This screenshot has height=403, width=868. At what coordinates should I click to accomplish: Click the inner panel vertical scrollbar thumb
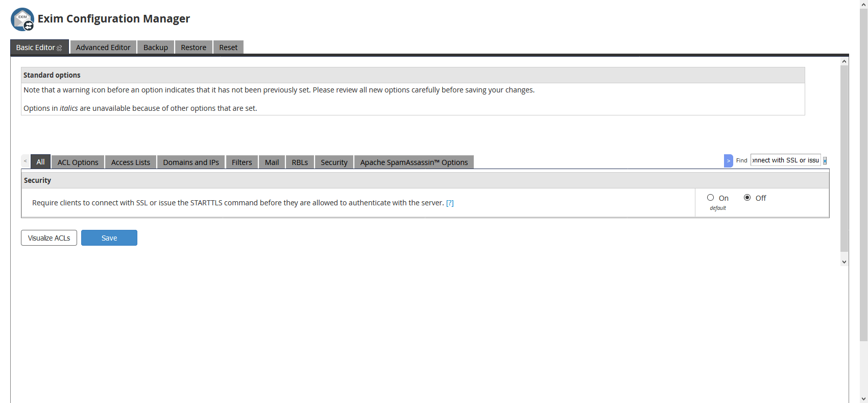[x=844, y=158]
